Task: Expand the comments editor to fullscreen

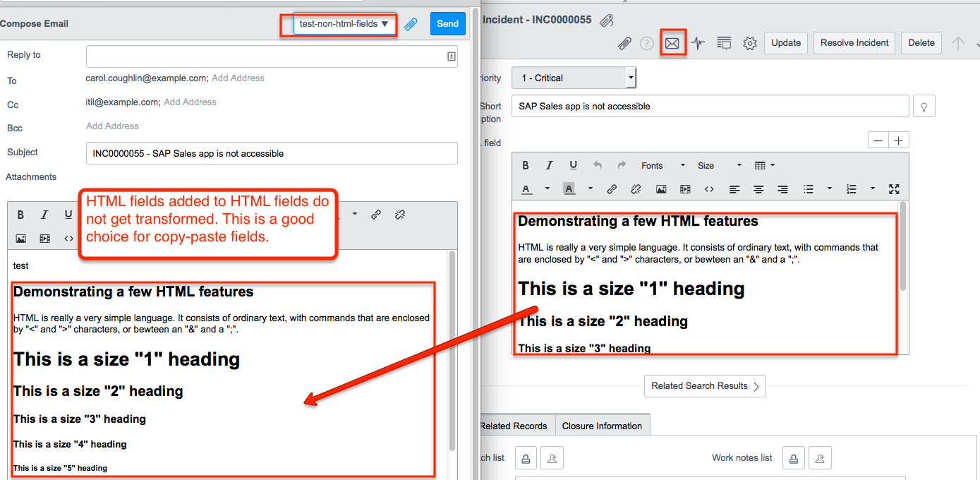Action: click(894, 189)
